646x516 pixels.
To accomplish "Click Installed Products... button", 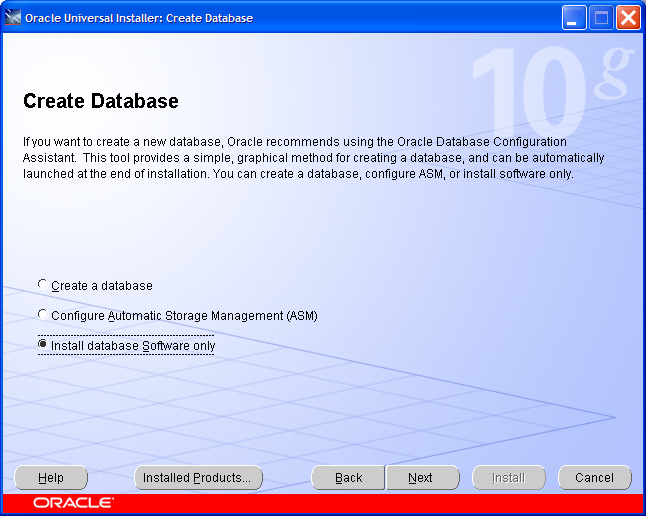I will click(x=199, y=478).
